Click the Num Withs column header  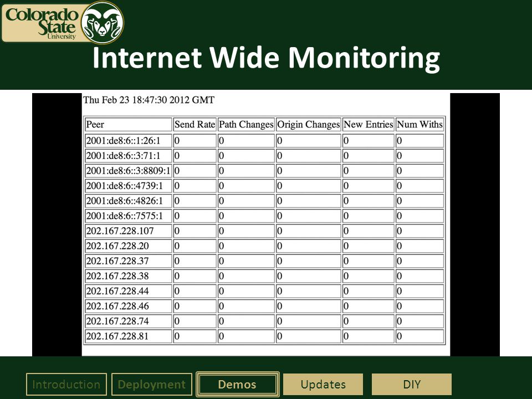pos(420,124)
